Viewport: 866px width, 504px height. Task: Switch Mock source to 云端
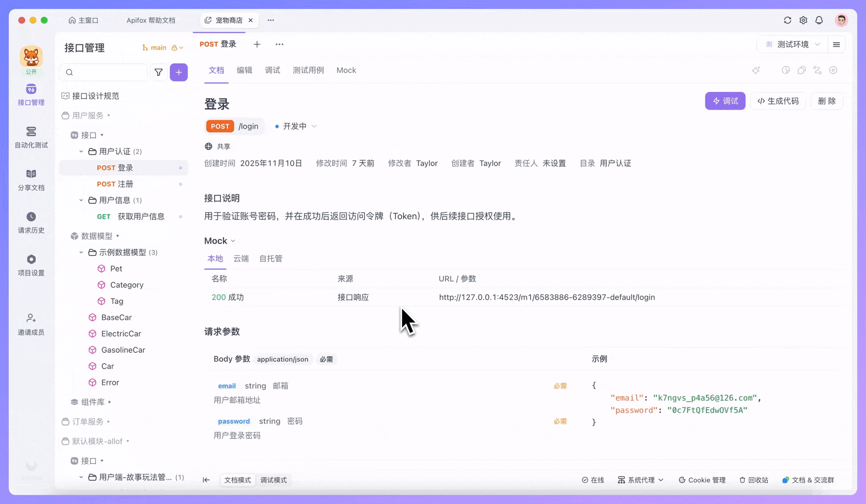(241, 259)
